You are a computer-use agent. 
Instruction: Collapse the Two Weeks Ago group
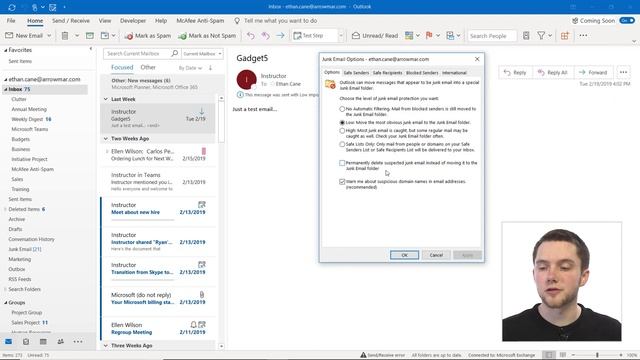click(106, 139)
